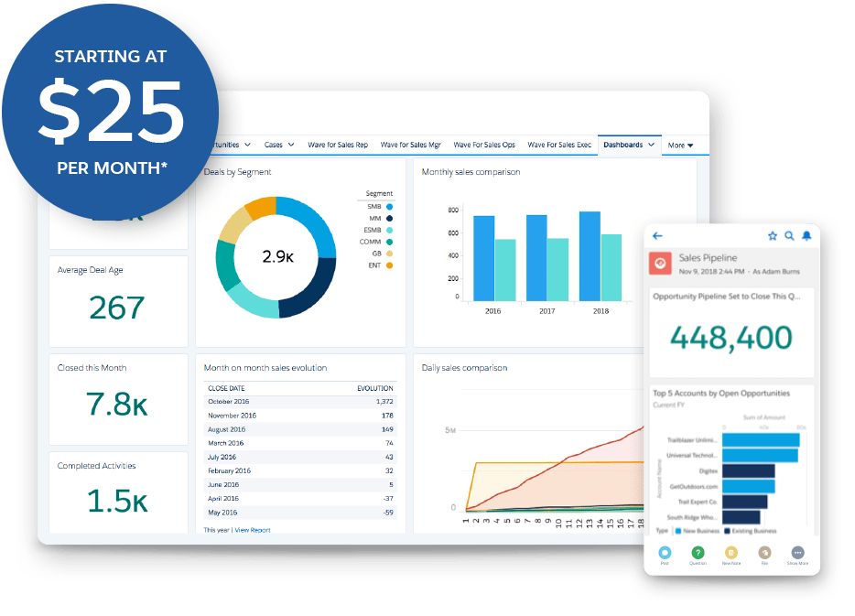Image resolution: width=855 pixels, height=616 pixels.
Task: Tap the New Note action icon
Action: (731, 552)
